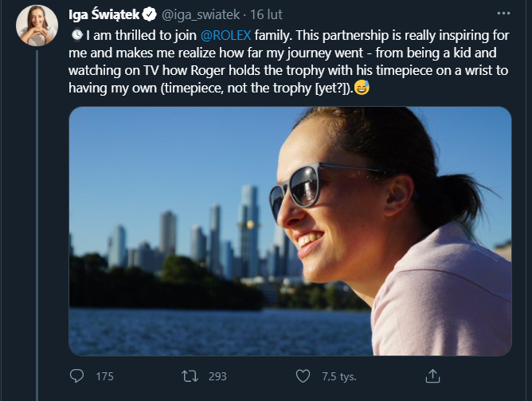532x401 pixels.
Task: Open Iga Świątek's profile avatar
Action: [x=37, y=26]
